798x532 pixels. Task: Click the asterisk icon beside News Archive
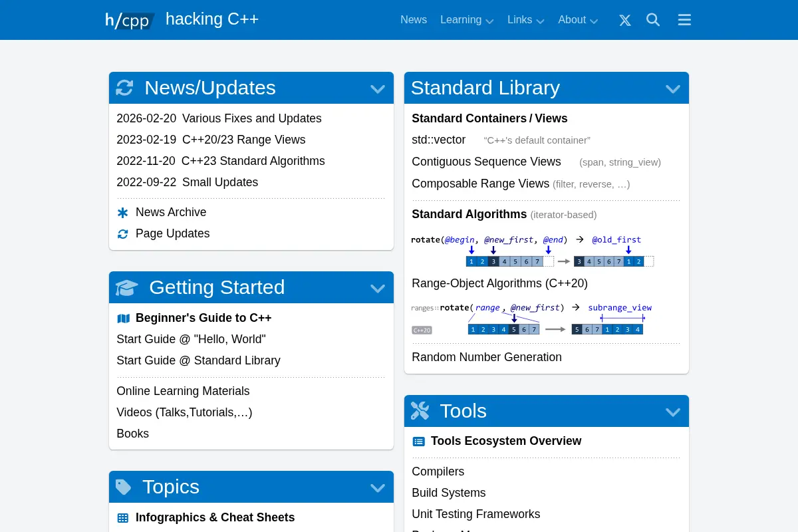122,213
